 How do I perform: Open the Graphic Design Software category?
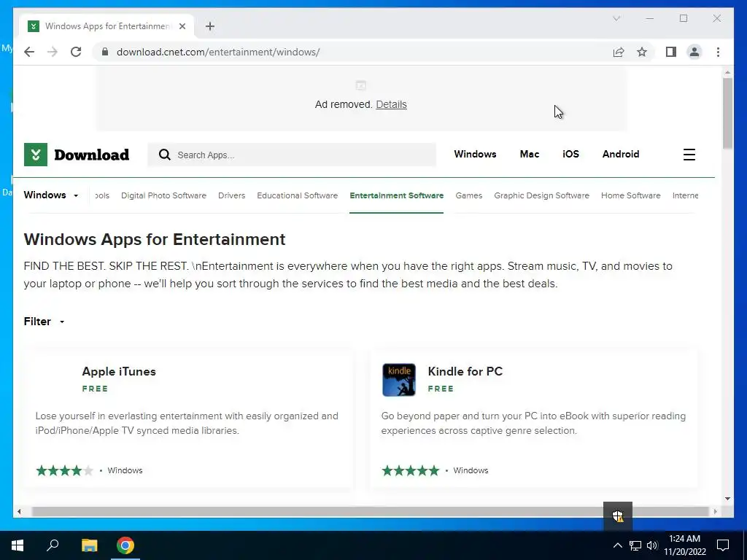542,195
